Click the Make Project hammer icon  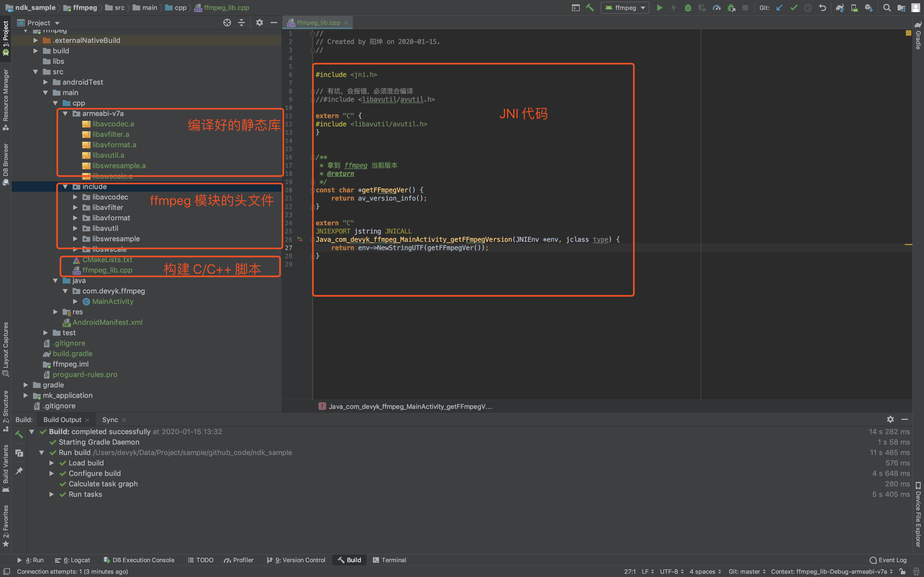tap(590, 8)
